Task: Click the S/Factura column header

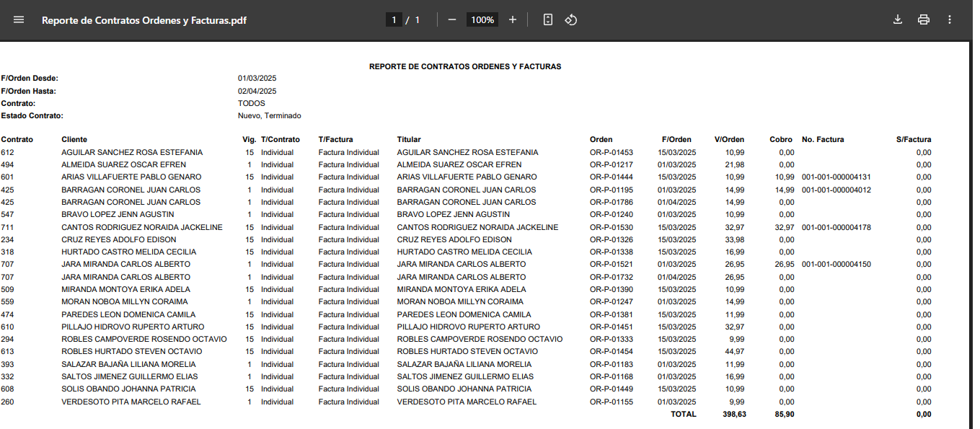Action: (913, 140)
